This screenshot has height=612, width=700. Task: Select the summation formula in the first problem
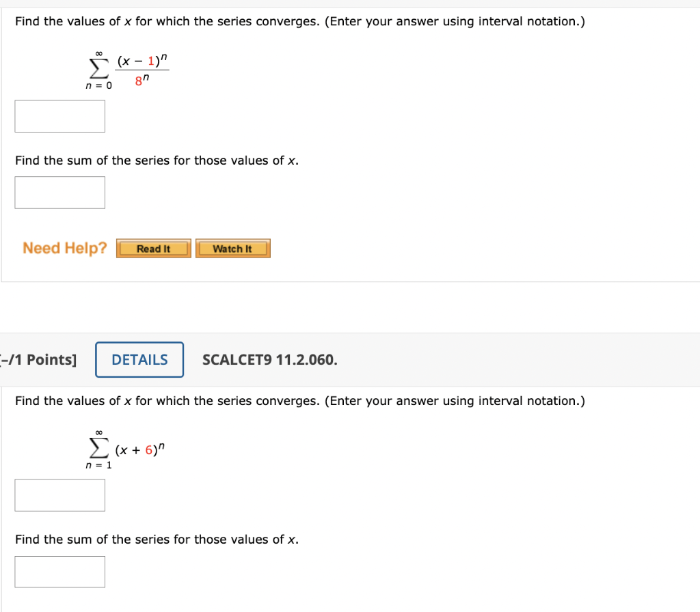[x=126, y=68]
